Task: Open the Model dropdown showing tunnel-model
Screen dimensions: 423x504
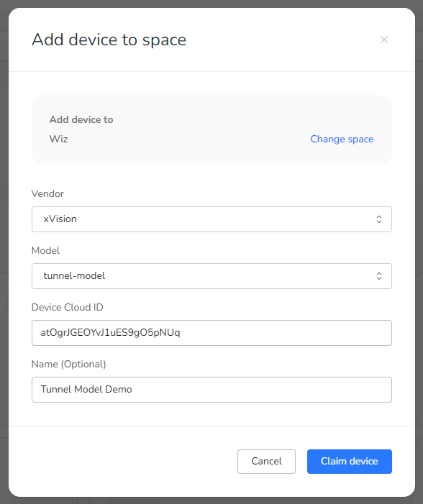Action: [211, 276]
